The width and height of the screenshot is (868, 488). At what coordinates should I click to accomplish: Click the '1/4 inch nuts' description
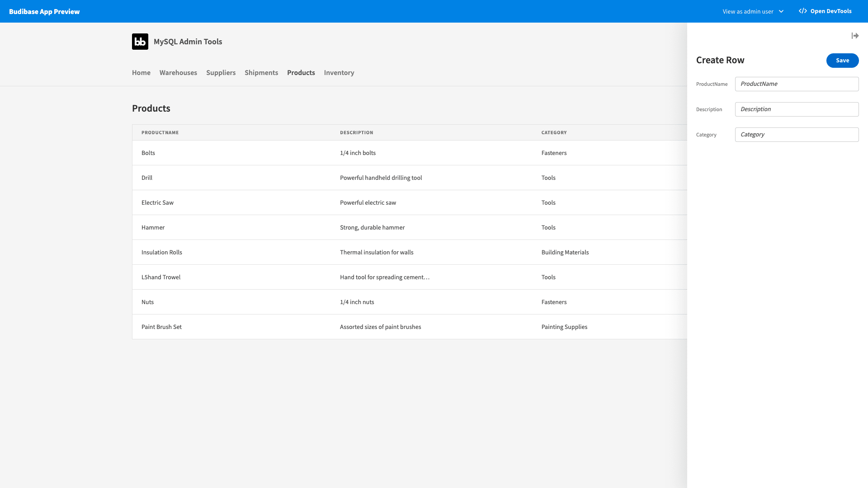tap(357, 302)
